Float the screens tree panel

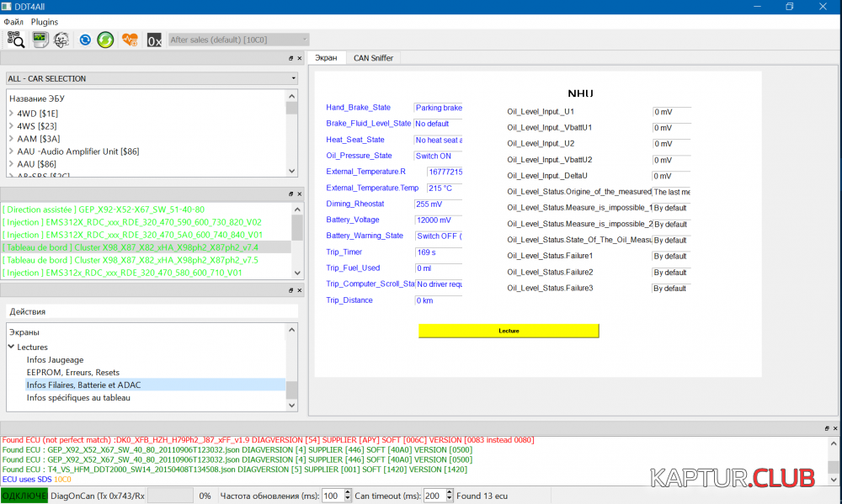click(291, 290)
